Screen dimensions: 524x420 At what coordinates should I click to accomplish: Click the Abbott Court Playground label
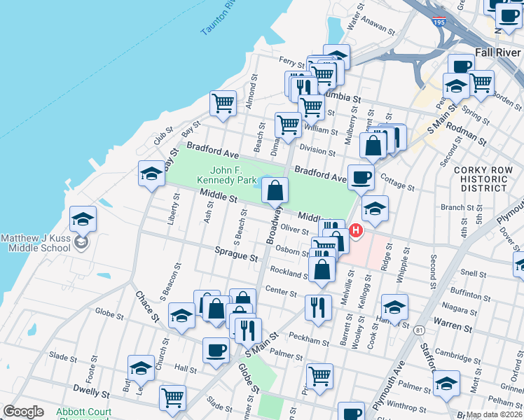click(83, 414)
